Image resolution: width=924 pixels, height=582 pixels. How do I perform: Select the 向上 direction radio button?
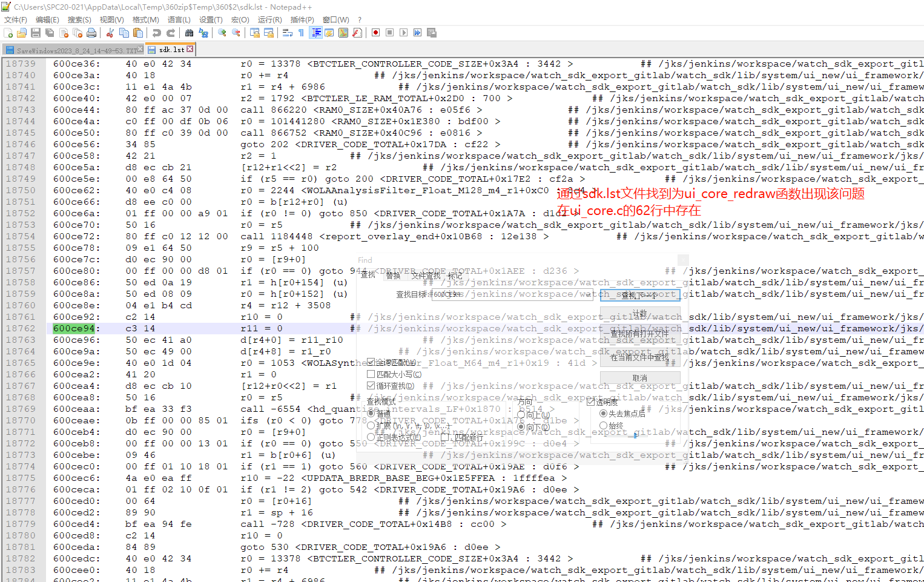[521, 415]
